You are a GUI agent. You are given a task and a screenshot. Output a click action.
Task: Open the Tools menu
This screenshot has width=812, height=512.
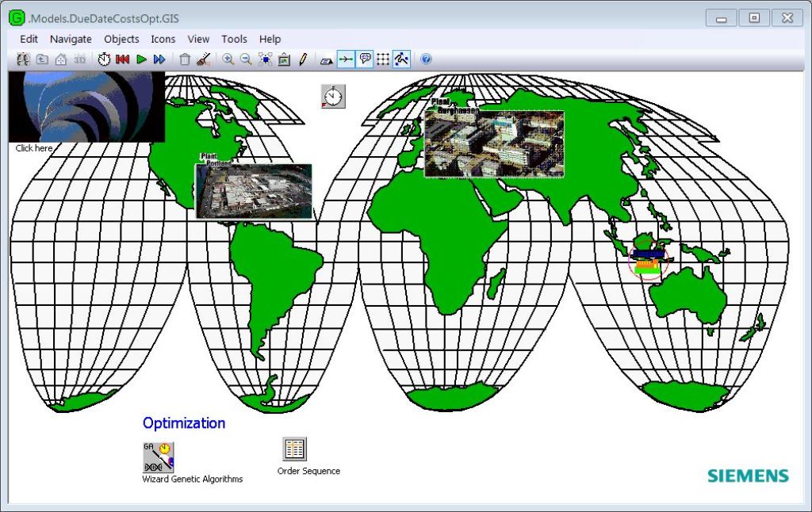[x=234, y=39]
